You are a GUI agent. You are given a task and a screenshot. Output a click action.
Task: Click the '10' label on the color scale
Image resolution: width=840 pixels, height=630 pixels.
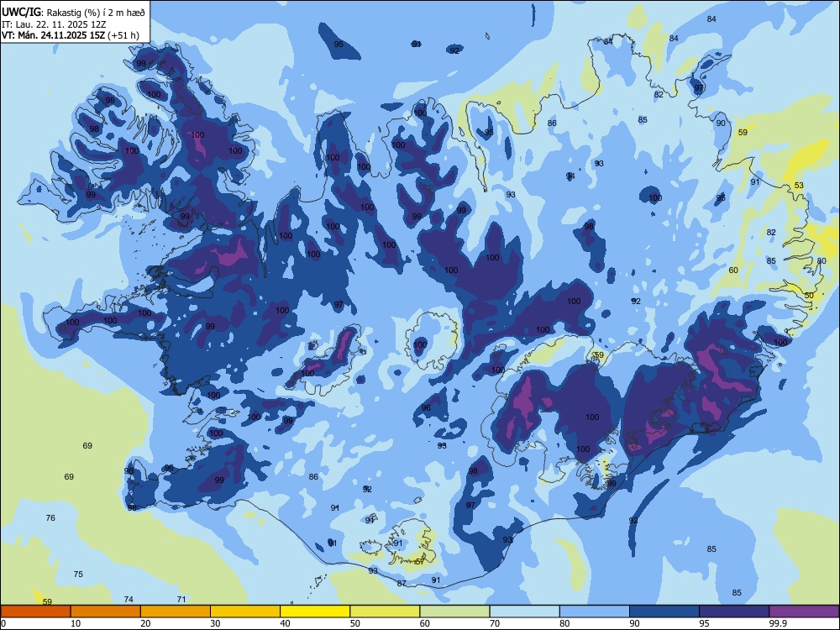pyautogui.click(x=76, y=623)
